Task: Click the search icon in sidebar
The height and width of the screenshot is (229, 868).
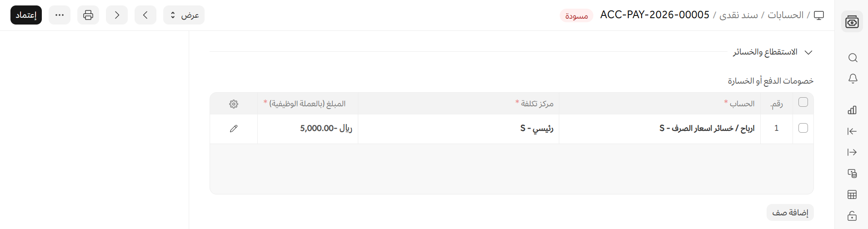Action: tap(853, 58)
